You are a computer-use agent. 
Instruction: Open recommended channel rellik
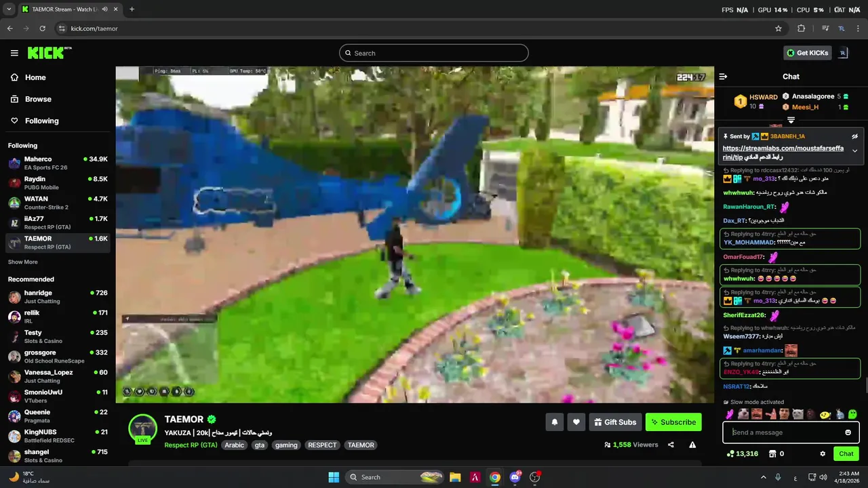(58, 317)
